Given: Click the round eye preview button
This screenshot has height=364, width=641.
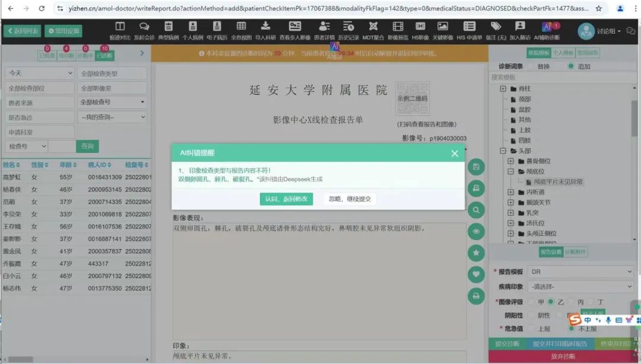Looking at the screenshot, I should coord(476,231).
